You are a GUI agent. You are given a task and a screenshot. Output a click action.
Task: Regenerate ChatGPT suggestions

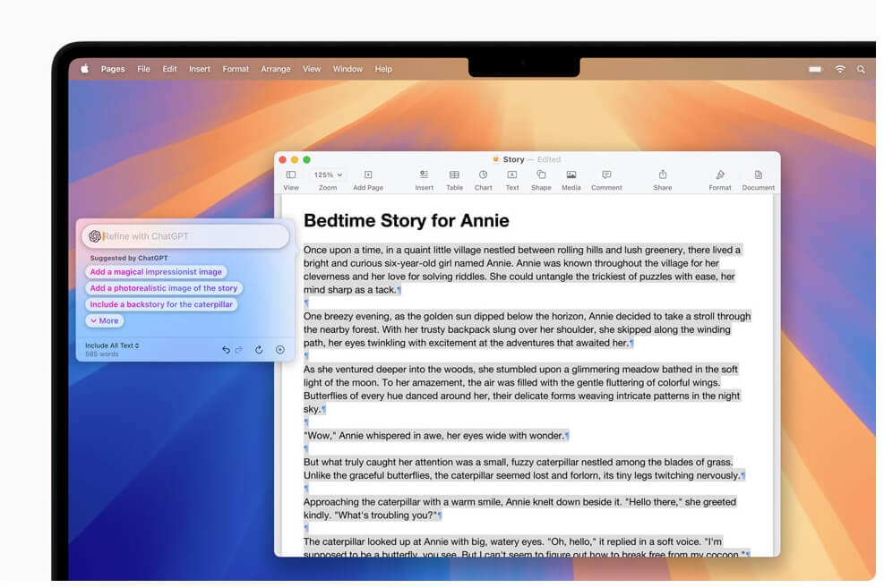point(261,349)
